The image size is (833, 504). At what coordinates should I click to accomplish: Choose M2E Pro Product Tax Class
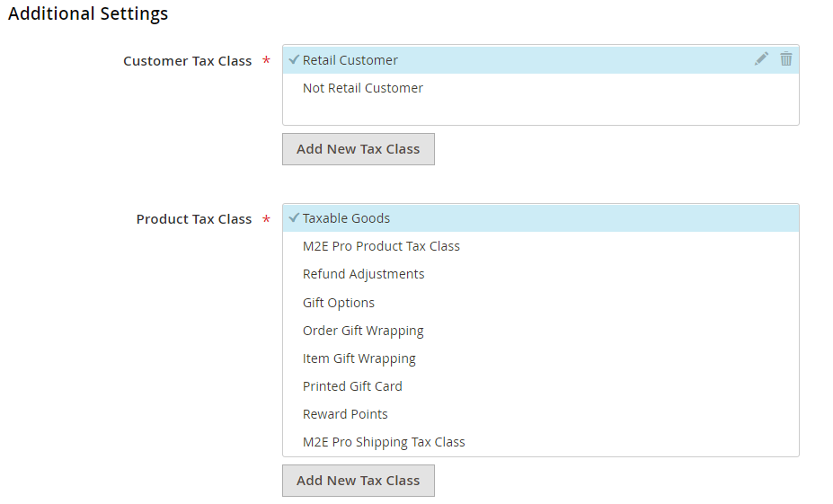point(381,246)
